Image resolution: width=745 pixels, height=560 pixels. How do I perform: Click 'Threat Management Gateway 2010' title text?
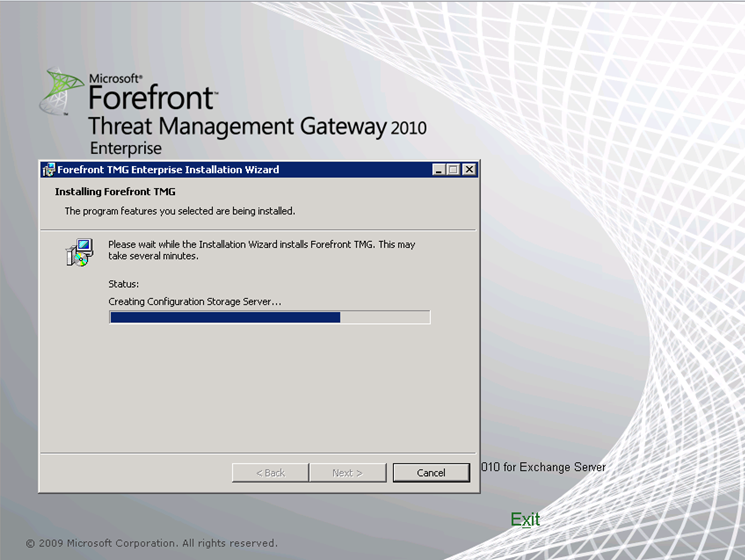(257, 127)
